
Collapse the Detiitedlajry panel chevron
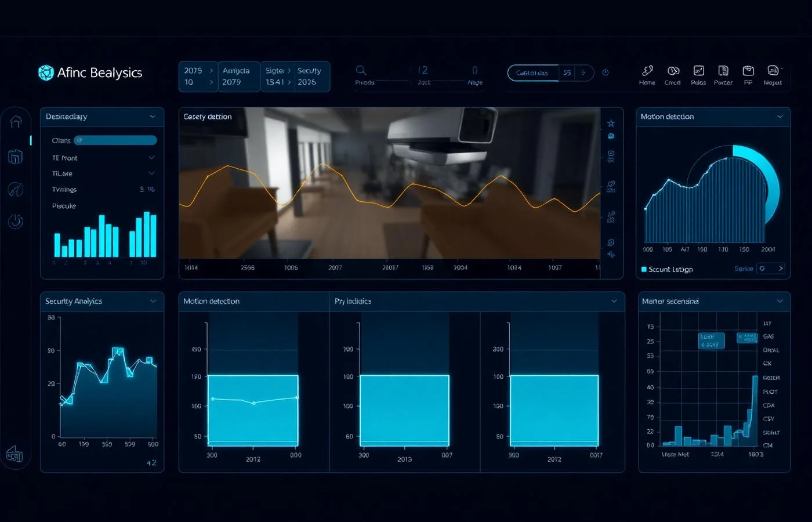point(153,117)
